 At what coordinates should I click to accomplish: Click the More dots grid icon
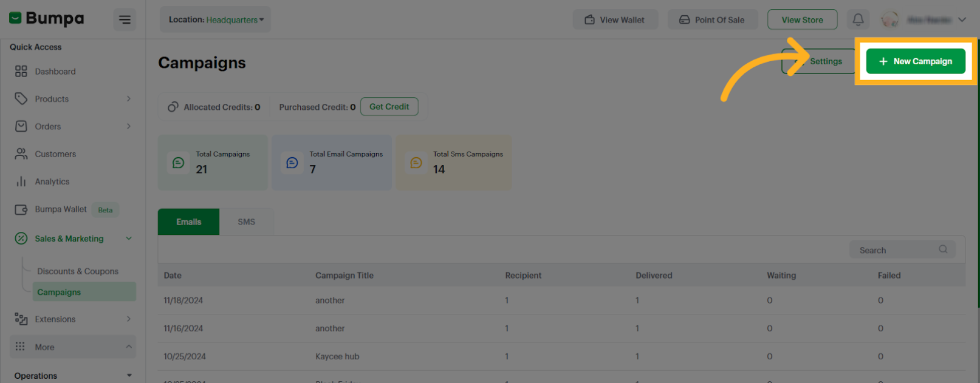pos(20,347)
